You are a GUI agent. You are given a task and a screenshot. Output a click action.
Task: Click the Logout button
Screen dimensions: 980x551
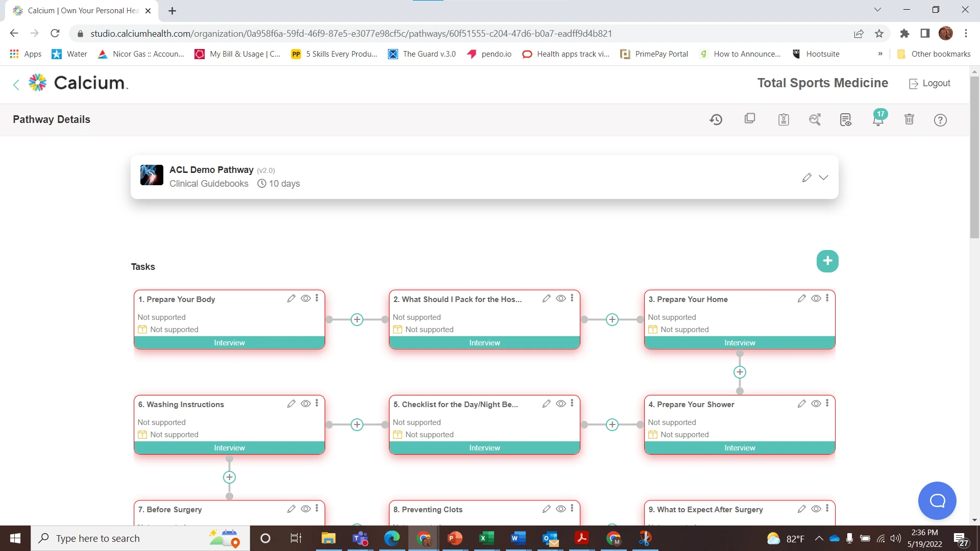coord(929,83)
